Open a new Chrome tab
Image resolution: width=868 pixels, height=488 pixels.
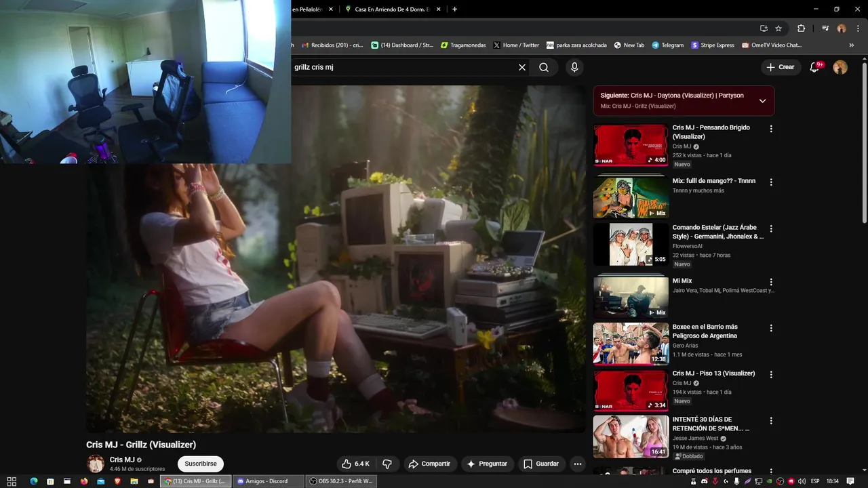coord(454,9)
